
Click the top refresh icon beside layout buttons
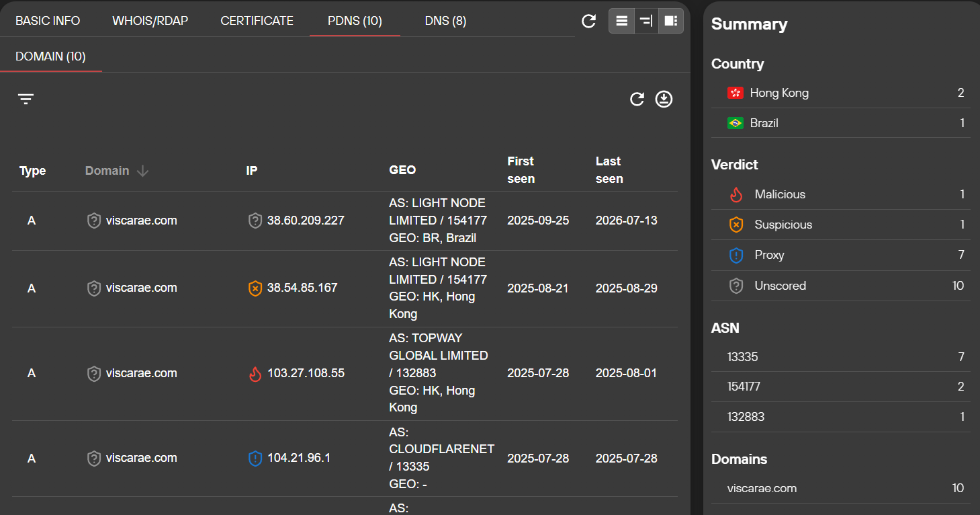coord(588,21)
